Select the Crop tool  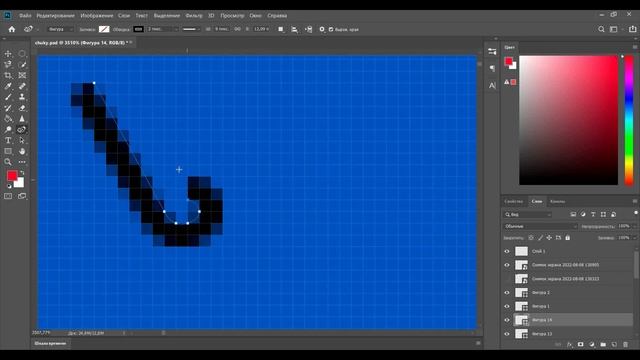[x=8, y=76]
